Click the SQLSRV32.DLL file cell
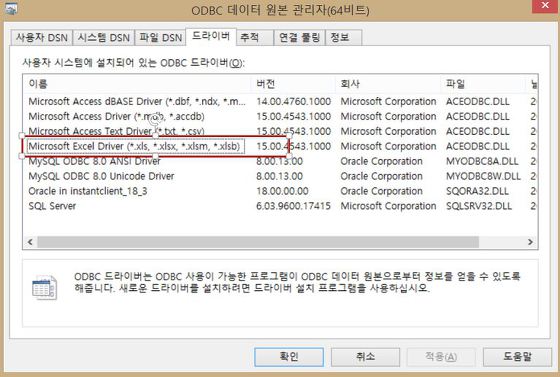This screenshot has height=377, width=560. [x=479, y=206]
